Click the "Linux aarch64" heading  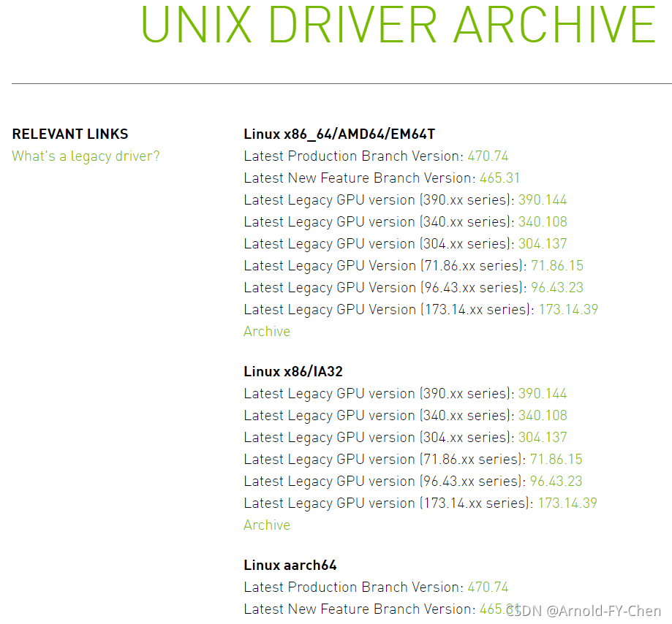tap(290, 565)
